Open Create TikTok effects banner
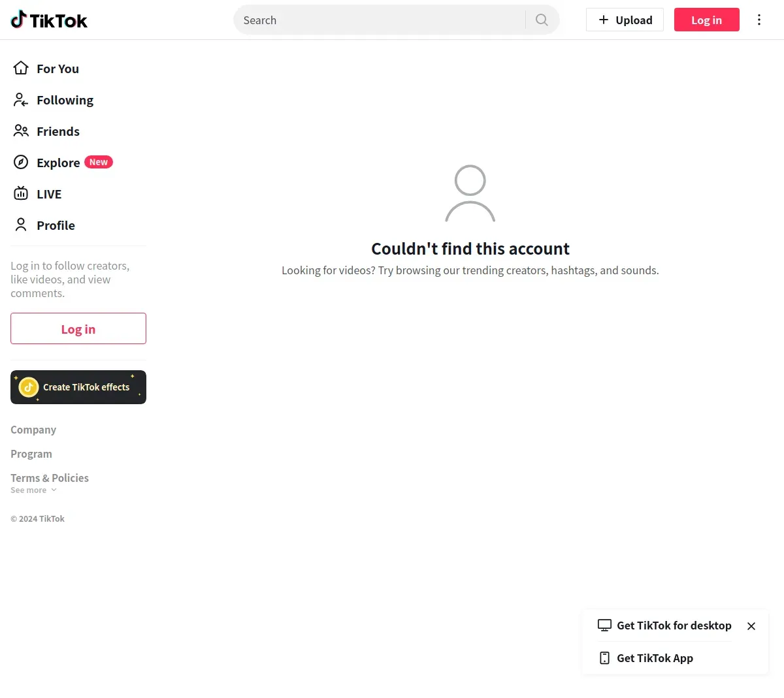Viewport: 784px width, 698px height. [x=78, y=387]
